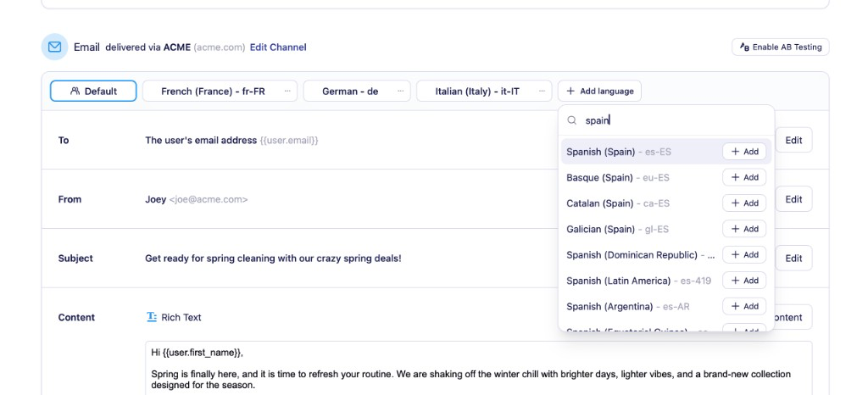
Task: Edit the Subject field
Action: coord(793,259)
